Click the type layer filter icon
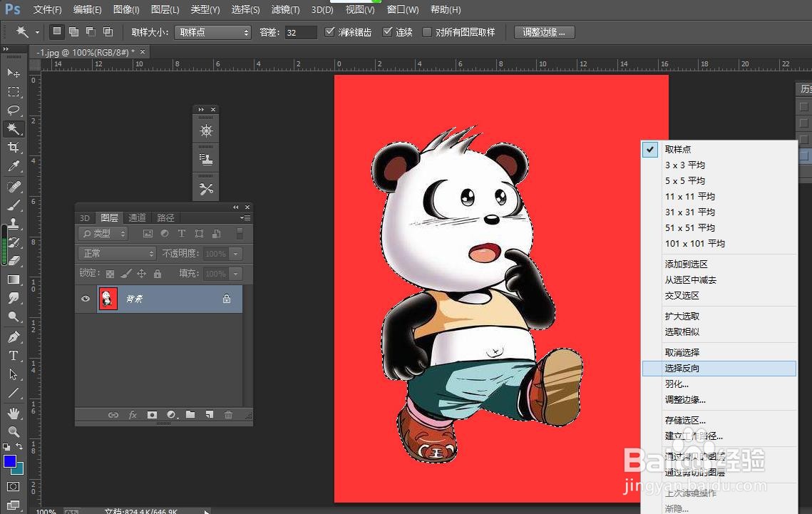This screenshot has height=514, width=812. [182, 234]
